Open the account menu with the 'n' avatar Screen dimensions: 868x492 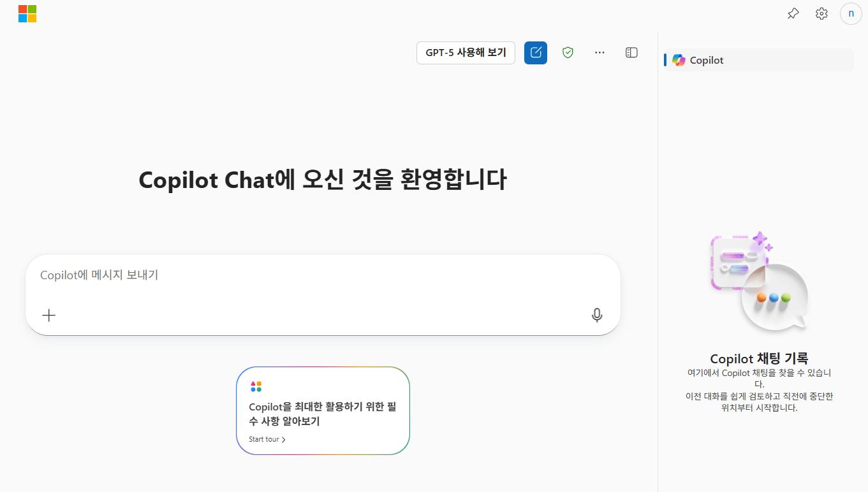coord(851,13)
